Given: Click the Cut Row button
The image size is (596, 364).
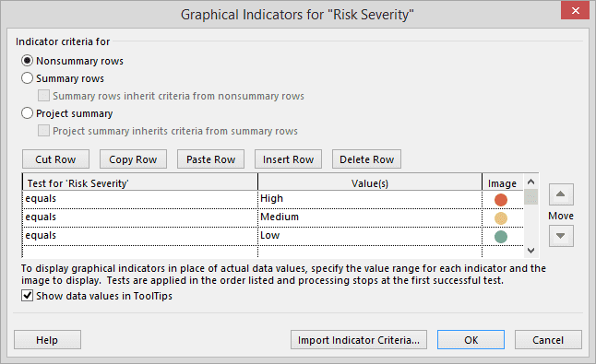Looking at the screenshot, I should pos(55,159).
